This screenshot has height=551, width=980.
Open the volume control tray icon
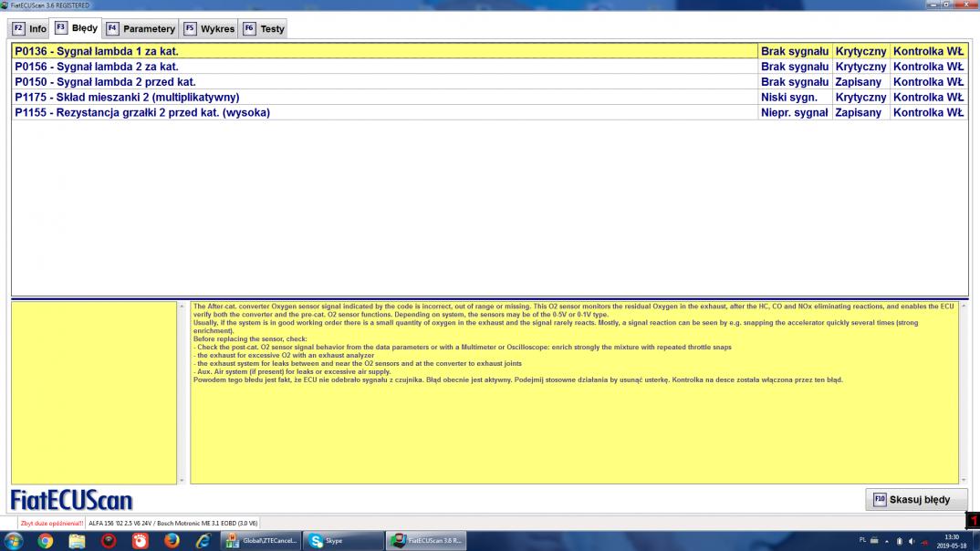(x=912, y=541)
